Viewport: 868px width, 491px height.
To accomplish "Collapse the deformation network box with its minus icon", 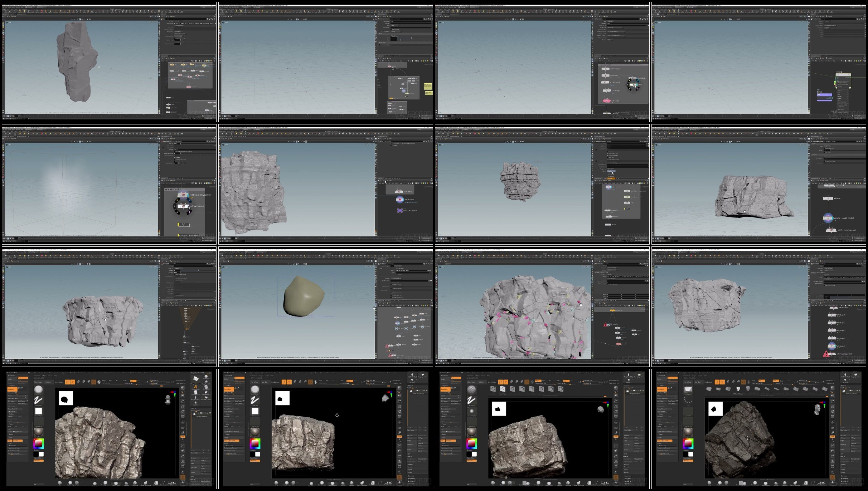I will (166, 190).
